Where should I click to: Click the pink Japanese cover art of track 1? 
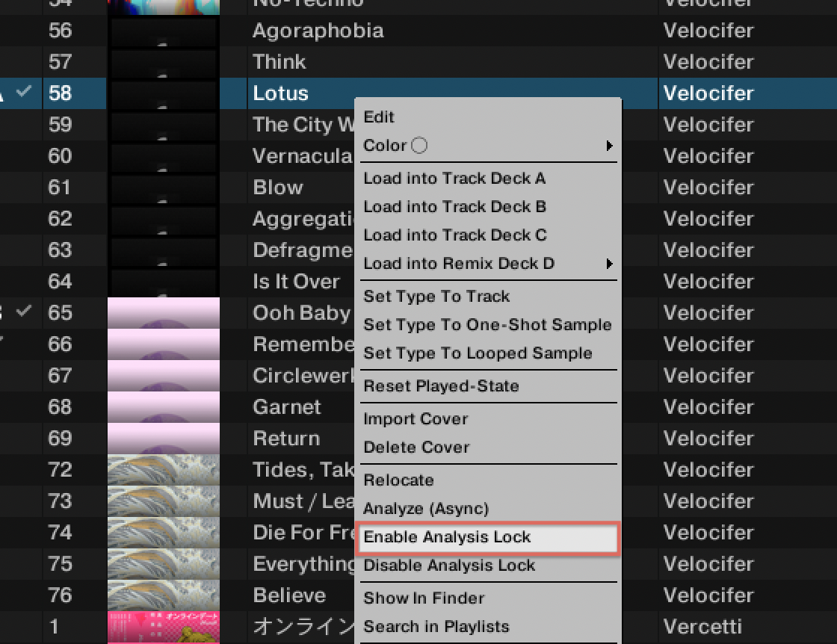coord(164,627)
